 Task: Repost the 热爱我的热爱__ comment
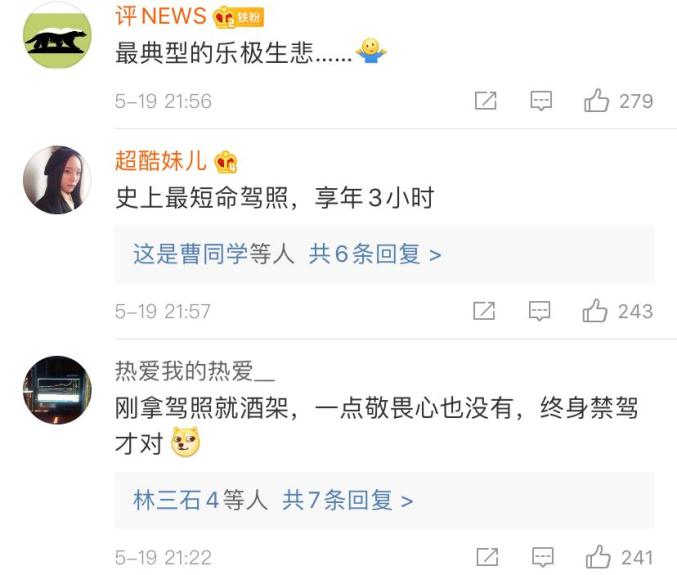tap(487, 557)
